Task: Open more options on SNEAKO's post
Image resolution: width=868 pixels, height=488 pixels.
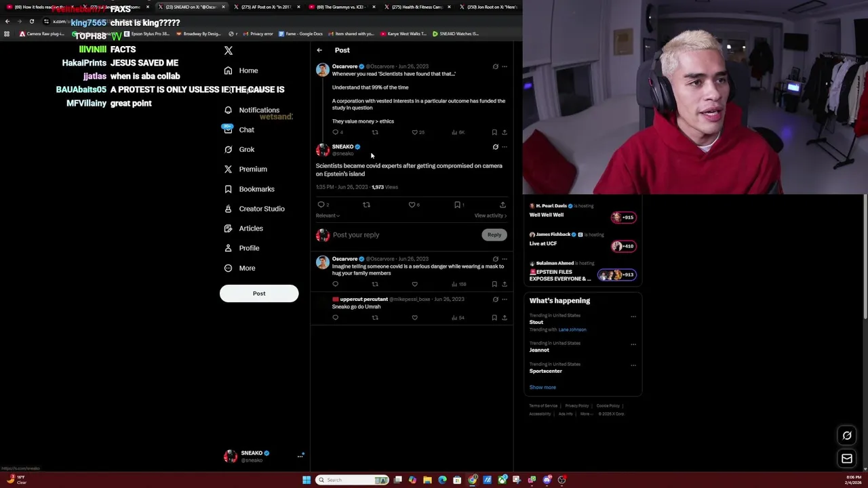Action: (x=505, y=146)
